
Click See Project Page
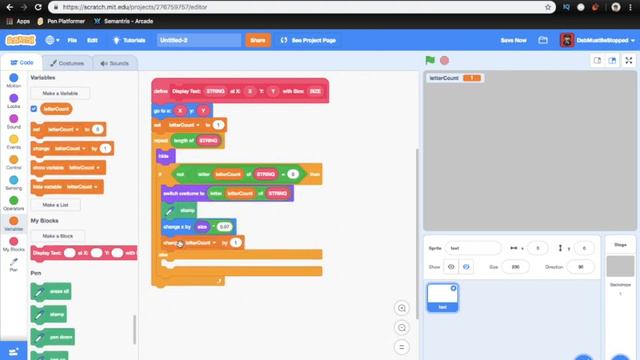click(x=308, y=40)
